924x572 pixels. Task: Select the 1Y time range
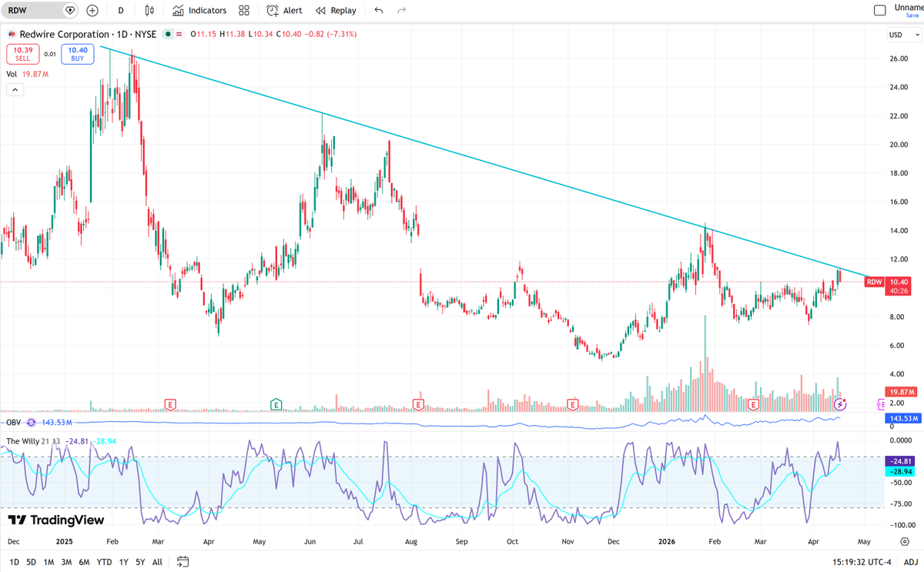(x=123, y=562)
